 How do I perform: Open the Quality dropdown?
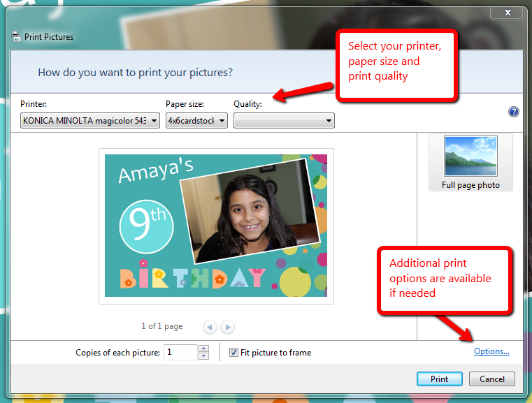pos(284,121)
